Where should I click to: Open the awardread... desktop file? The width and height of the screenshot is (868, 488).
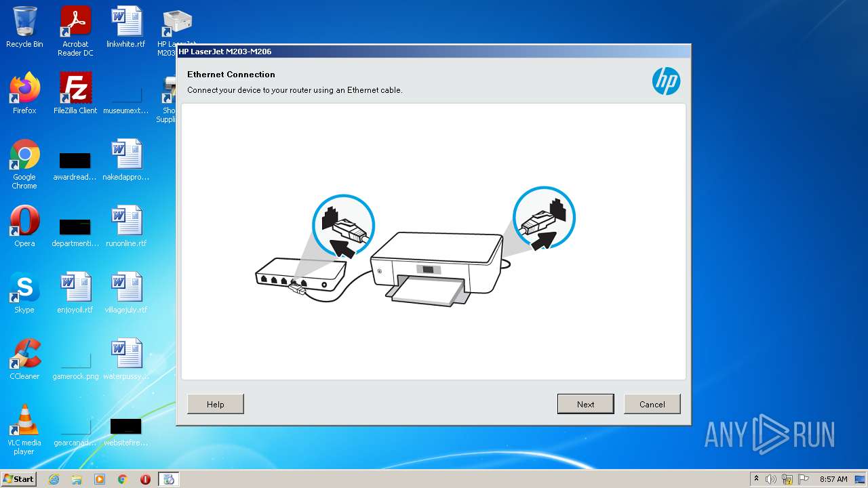(75, 167)
